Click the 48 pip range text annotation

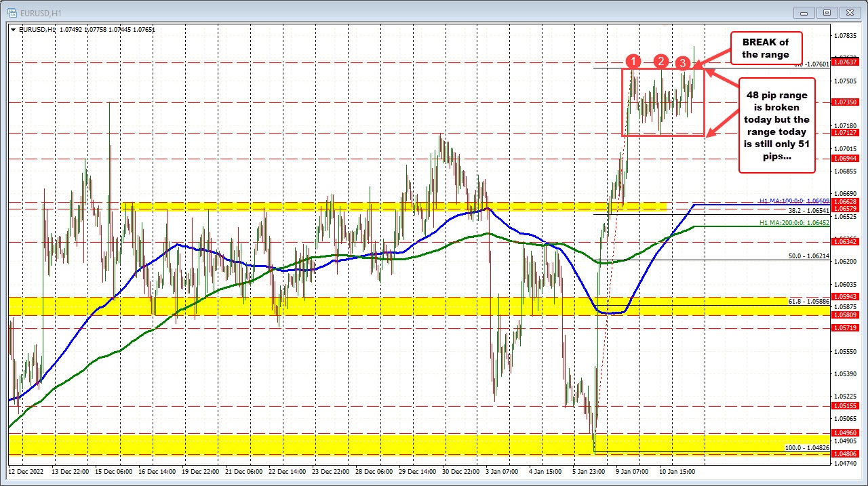pos(777,125)
